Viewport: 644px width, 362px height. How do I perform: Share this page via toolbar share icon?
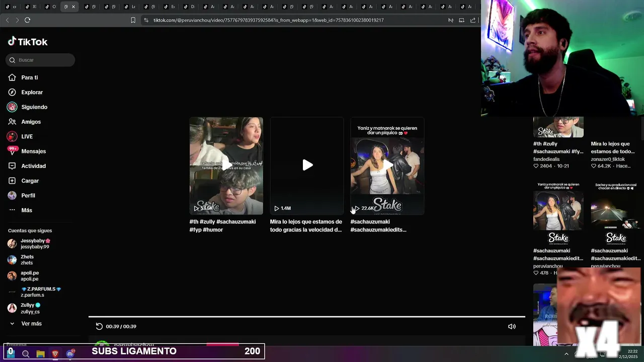(473, 20)
